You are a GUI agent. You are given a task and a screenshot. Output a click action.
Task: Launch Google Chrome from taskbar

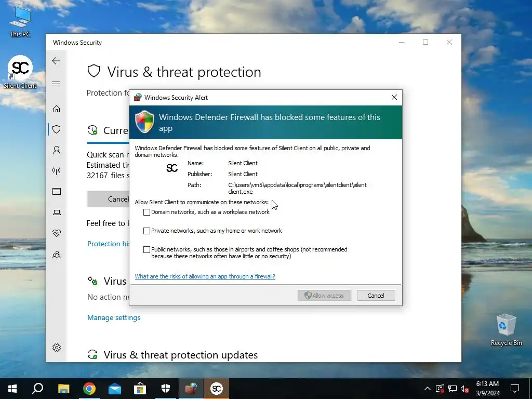(89, 389)
